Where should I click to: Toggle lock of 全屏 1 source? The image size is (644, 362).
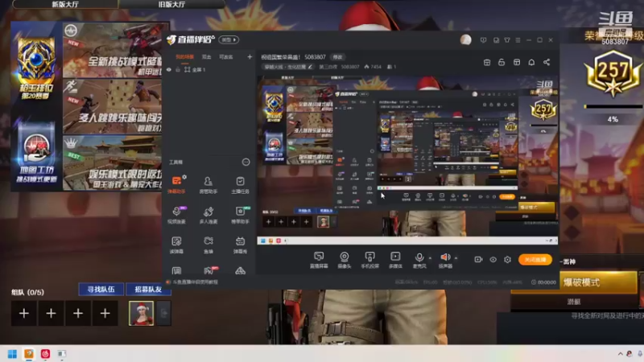(178, 70)
